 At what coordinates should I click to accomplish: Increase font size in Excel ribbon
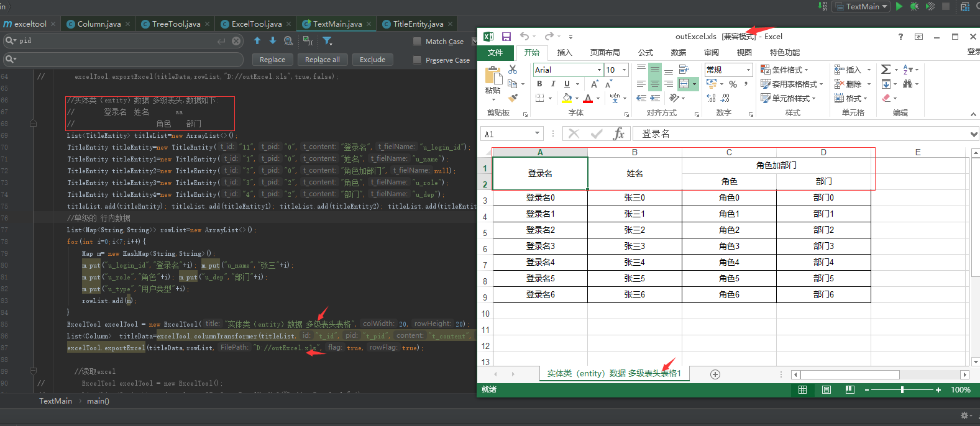pyautogui.click(x=595, y=84)
